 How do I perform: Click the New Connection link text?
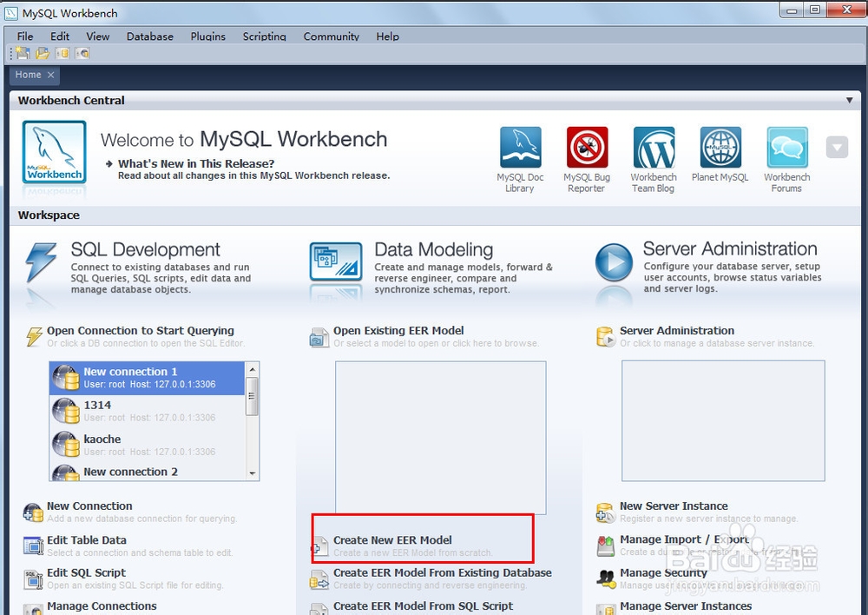(89, 506)
